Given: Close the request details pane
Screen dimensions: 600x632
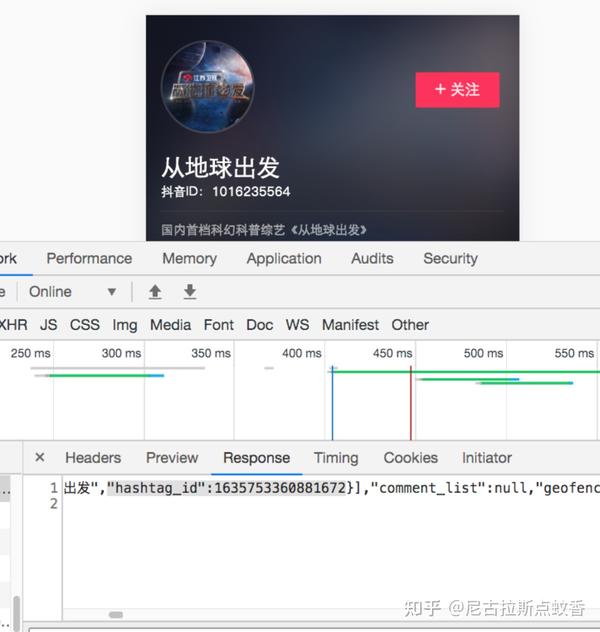Looking at the screenshot, I should 39,457.
